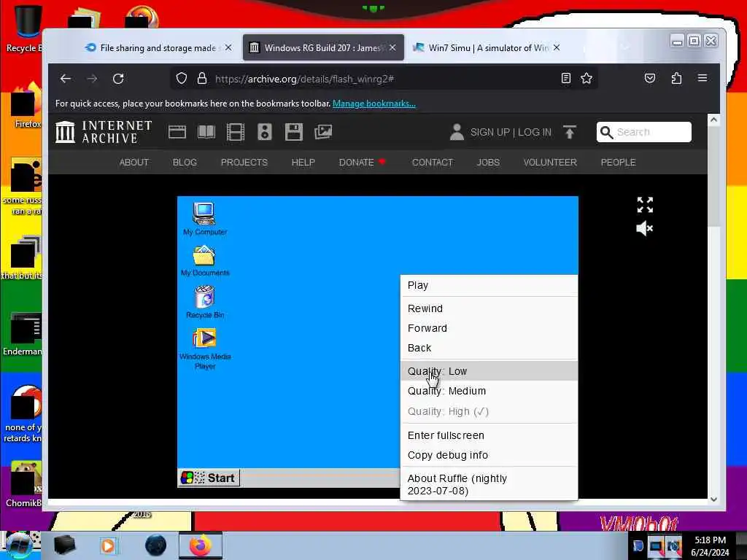Click Firefox in the taskbar

coord(201,545)
